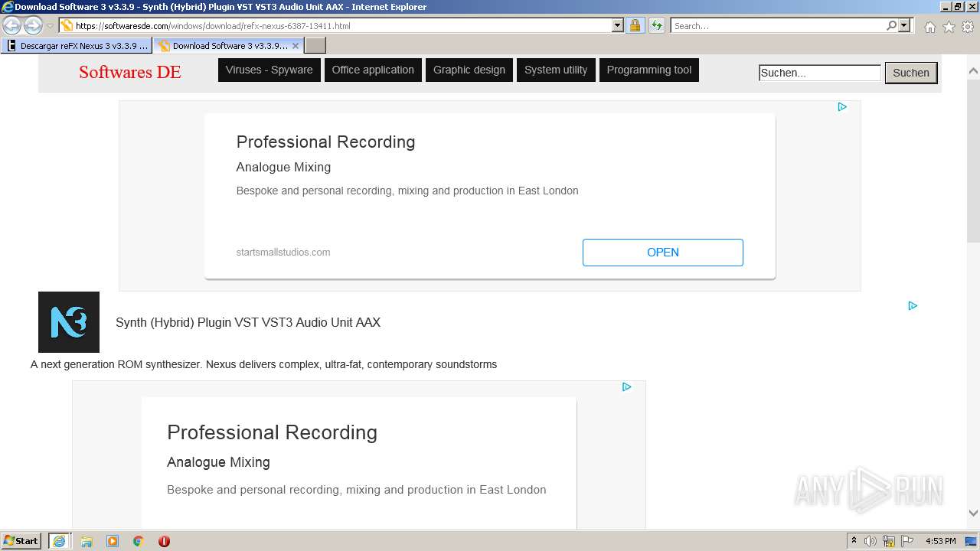The image size is (980, 551).
Task: Click the Nexus description sentence text
Action: pyautogui.click(x=263, y=364)
